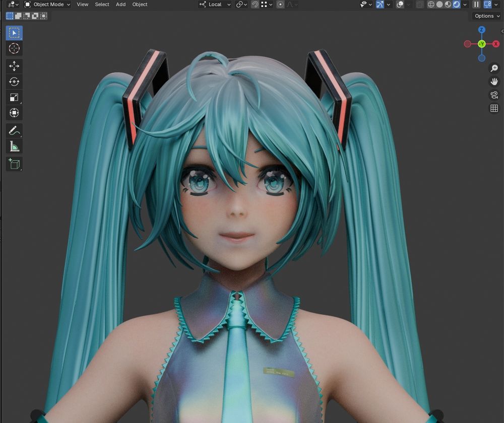Click the pan hand viewport icon
Image resolution: width=504 pixels, height=423 pixels.
(494, 82)
